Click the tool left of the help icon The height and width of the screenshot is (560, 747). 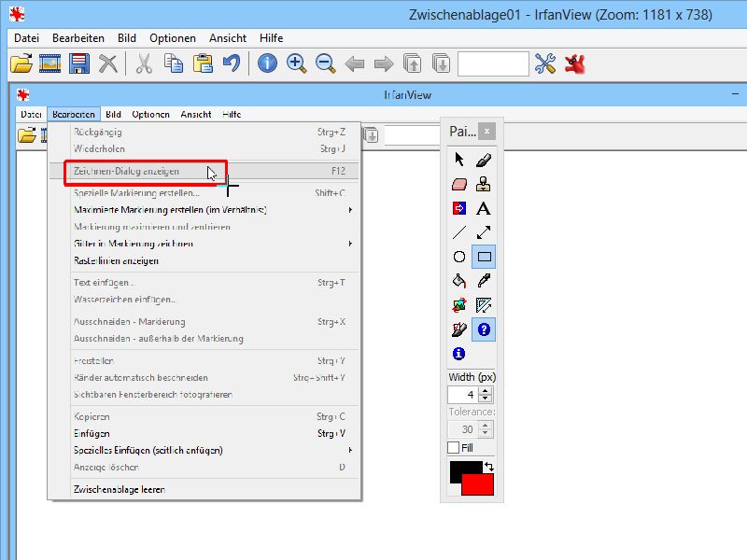point(459,329)
